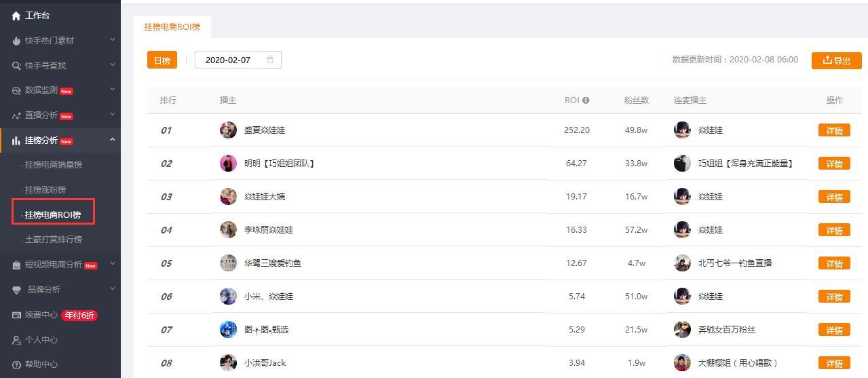The width and height of the screenshot is (868, 378).
Task: Click the bar chart icon for 挂榜分析
Action: 16,140
